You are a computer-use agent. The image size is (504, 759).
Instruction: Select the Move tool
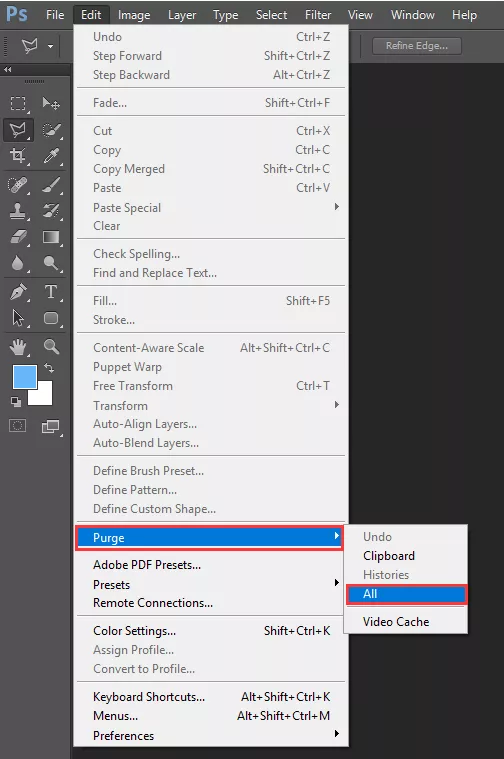pyautogui.click(x=51, y=104)
